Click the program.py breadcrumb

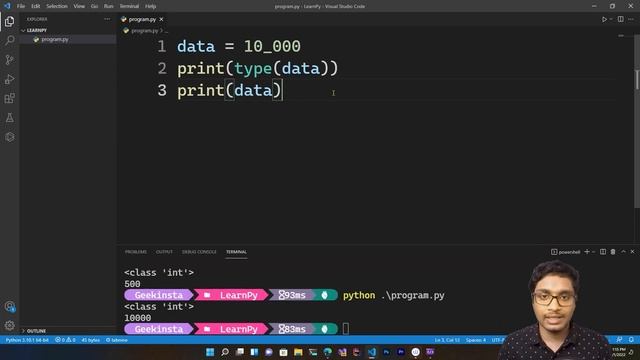[x=144, y=31]
